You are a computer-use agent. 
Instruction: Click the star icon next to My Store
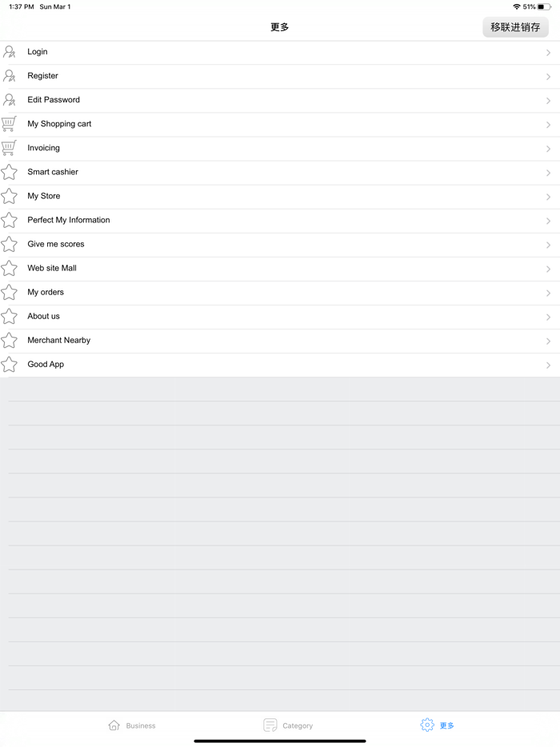click(9, 196)
